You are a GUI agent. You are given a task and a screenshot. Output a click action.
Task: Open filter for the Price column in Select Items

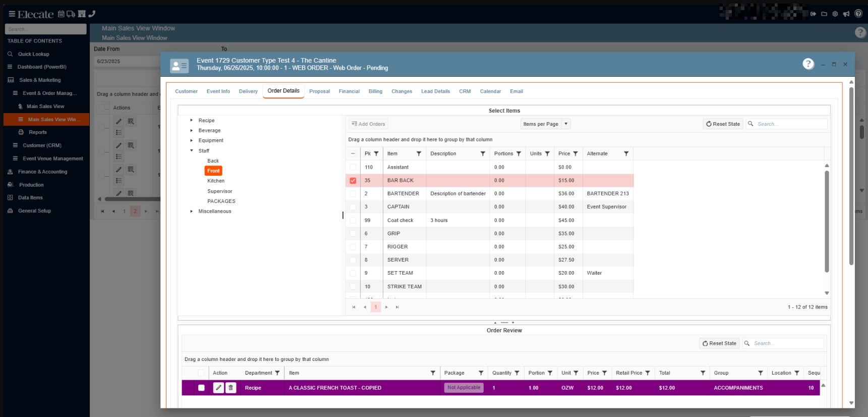[x=575, y=154]
